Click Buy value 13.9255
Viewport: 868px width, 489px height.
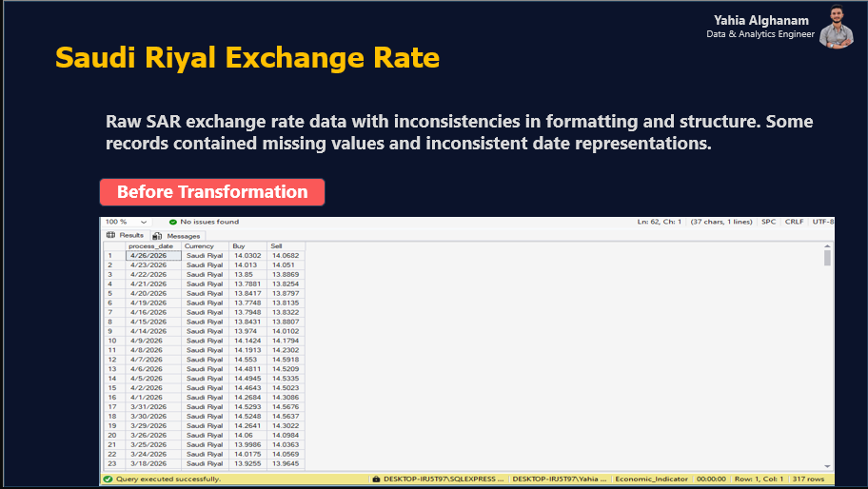tap(247, 463)
